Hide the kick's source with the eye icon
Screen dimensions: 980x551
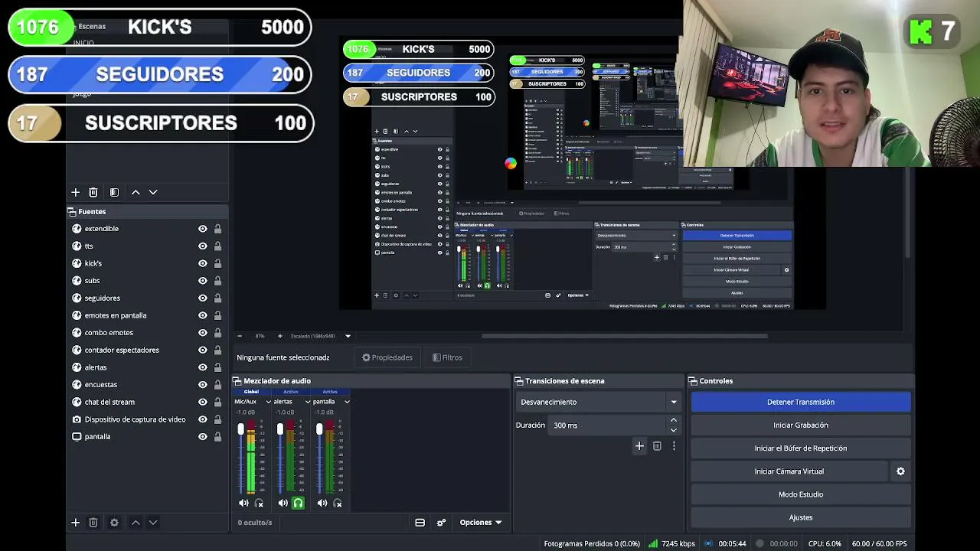click(203, 263)
